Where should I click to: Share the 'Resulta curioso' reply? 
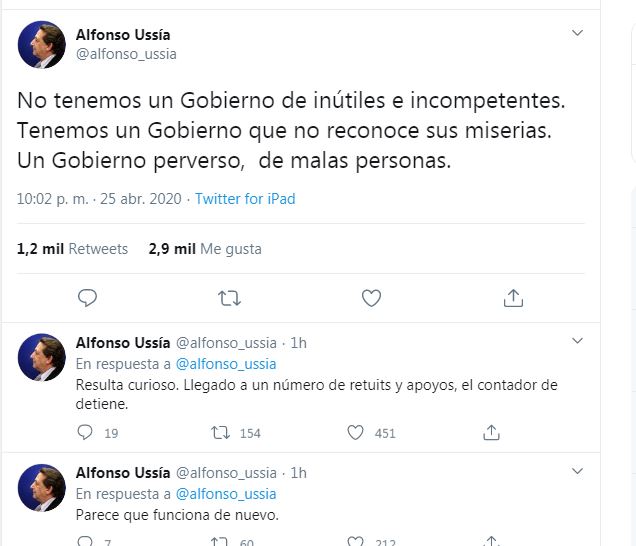click(x=491, y=432)
